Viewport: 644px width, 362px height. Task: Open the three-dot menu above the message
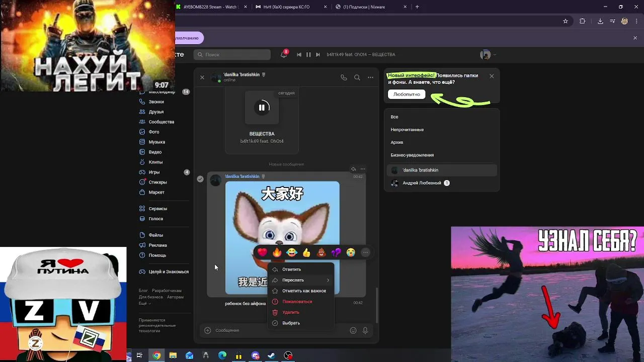point(363,169)
